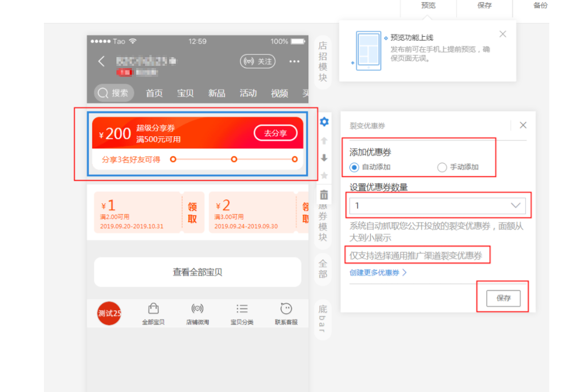Viewport: 568px width, 392px height.
Task: Open coupon quantity dropdown showing 1
Action: coord(437,205)
